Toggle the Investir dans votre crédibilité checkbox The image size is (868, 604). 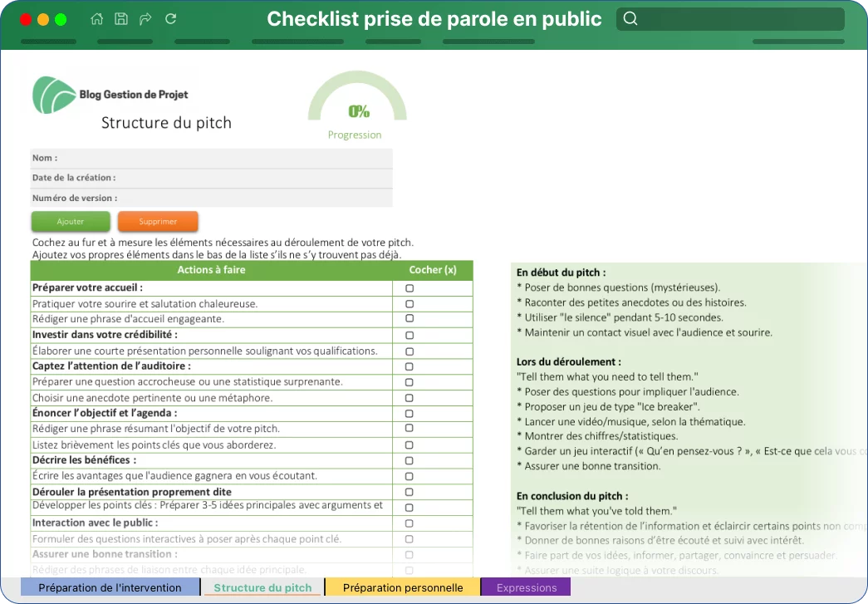click(x=409, y=335)
